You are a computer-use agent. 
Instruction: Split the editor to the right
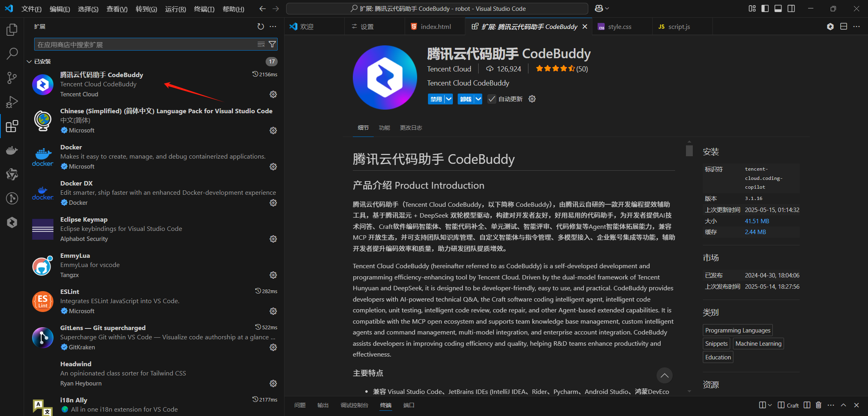pos(843,27)
